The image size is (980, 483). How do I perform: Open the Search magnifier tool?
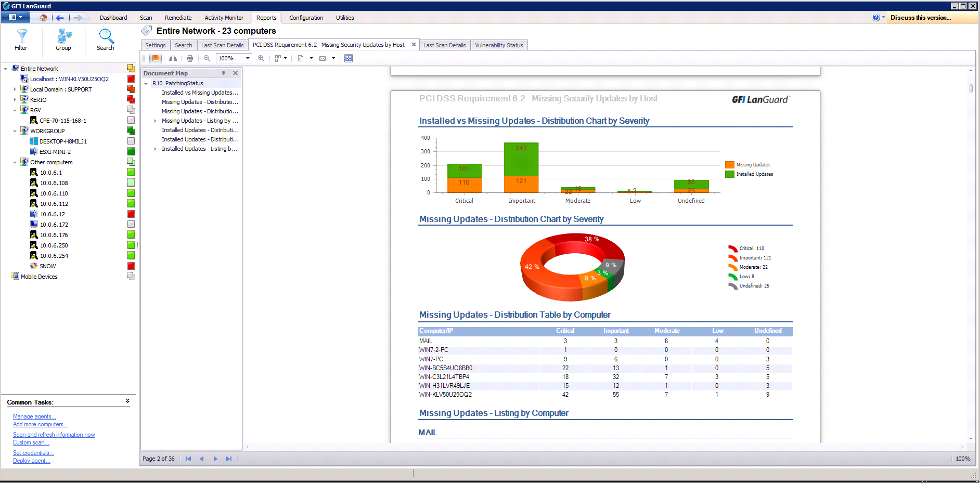(106, 40)
